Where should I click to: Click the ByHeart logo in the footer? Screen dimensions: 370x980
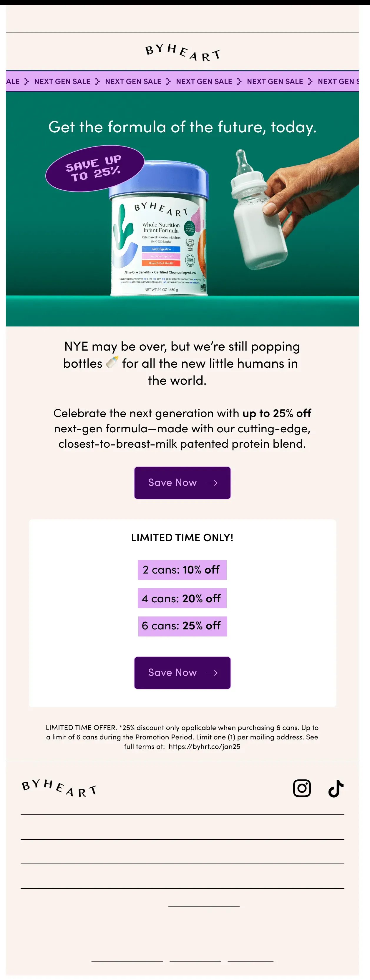(59, 788)
